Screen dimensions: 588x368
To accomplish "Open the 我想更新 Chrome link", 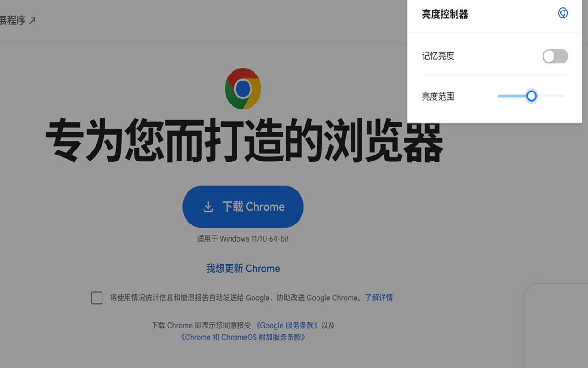I will coord(243,269).
